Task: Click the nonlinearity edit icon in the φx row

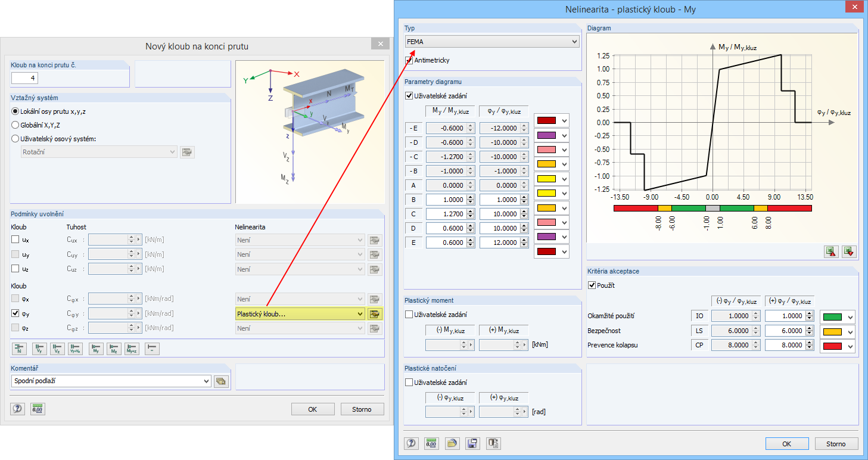Action: pos(375,299)
